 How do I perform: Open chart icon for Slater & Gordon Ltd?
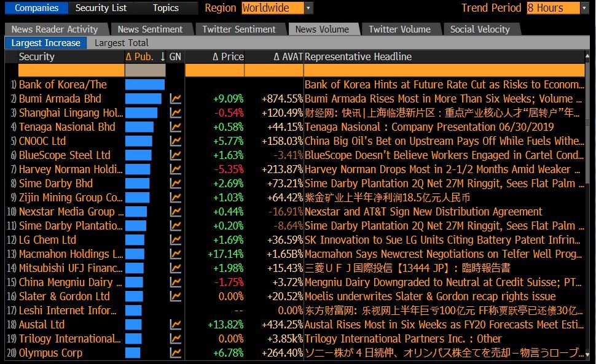(x=175, y=296)
